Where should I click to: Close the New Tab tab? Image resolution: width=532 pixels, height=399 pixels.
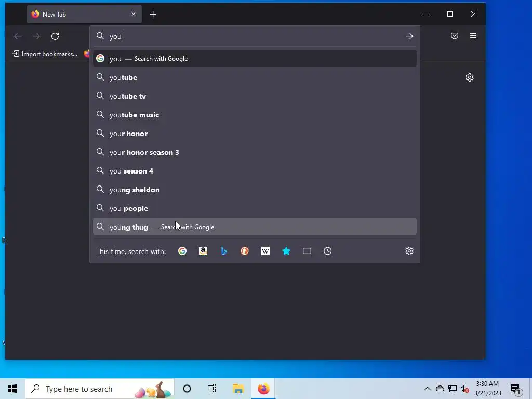134,14
